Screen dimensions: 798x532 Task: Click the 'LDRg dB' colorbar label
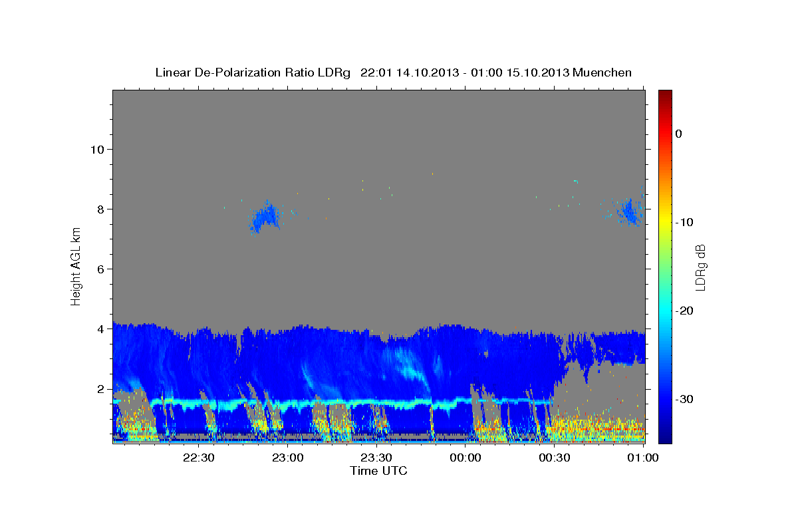coord(700,267)
